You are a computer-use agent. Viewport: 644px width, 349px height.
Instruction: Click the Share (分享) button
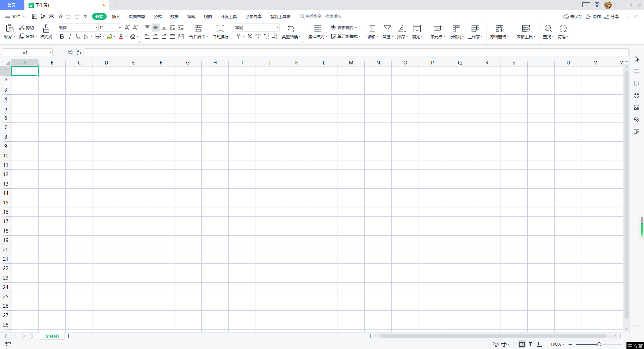(612, 16)
